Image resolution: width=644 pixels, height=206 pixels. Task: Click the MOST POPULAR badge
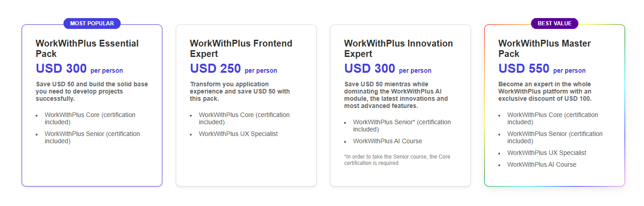click(x=92, y=23)
